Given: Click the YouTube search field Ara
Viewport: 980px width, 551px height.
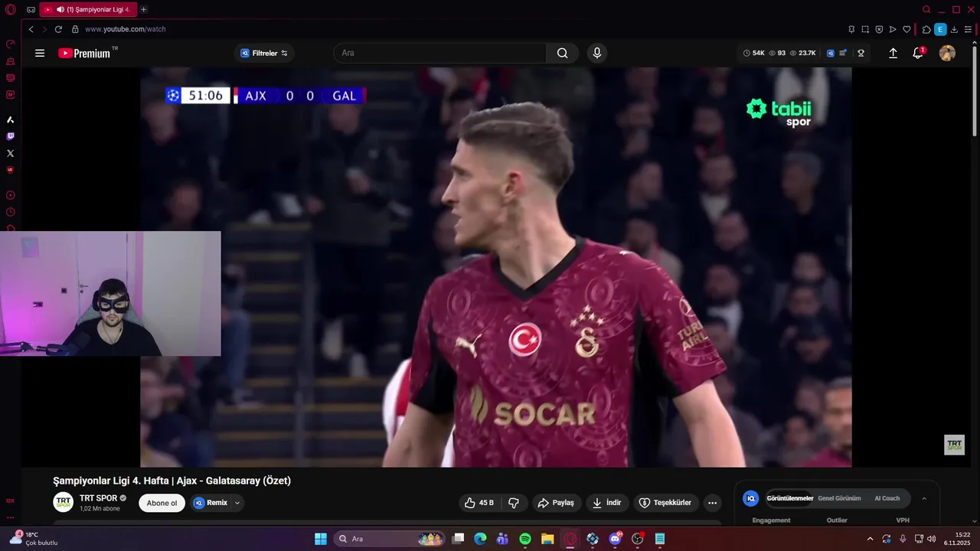Looking at the screenshot, I should [440, 53].
